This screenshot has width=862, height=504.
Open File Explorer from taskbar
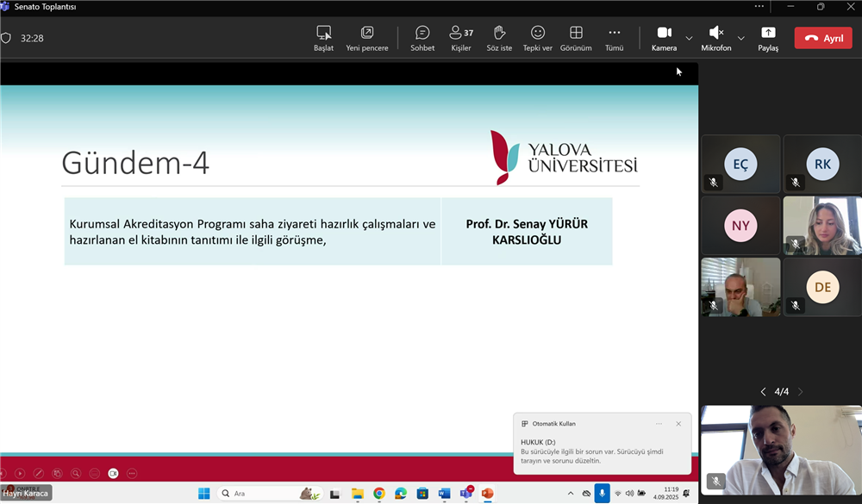pos(358,494)
